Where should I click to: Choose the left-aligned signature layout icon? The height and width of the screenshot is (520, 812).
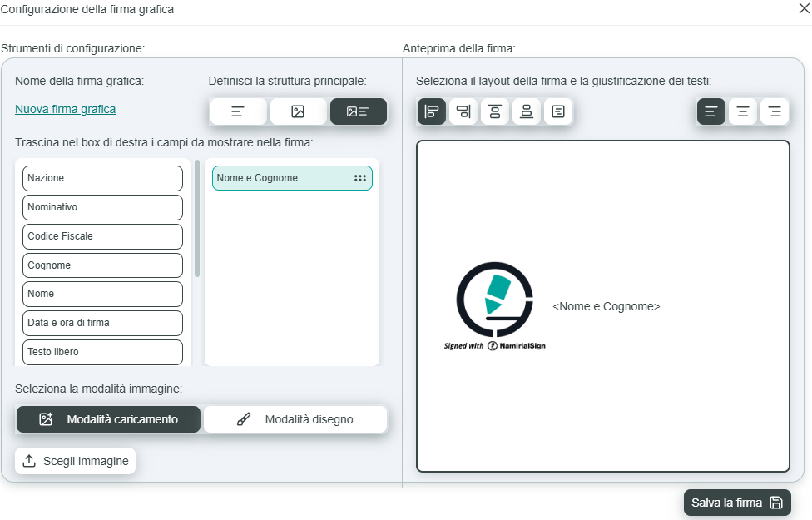(432, 111)
